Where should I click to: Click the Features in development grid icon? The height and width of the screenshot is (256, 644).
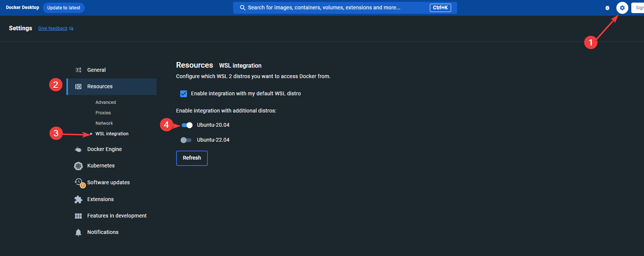click(x=78, y=216)
